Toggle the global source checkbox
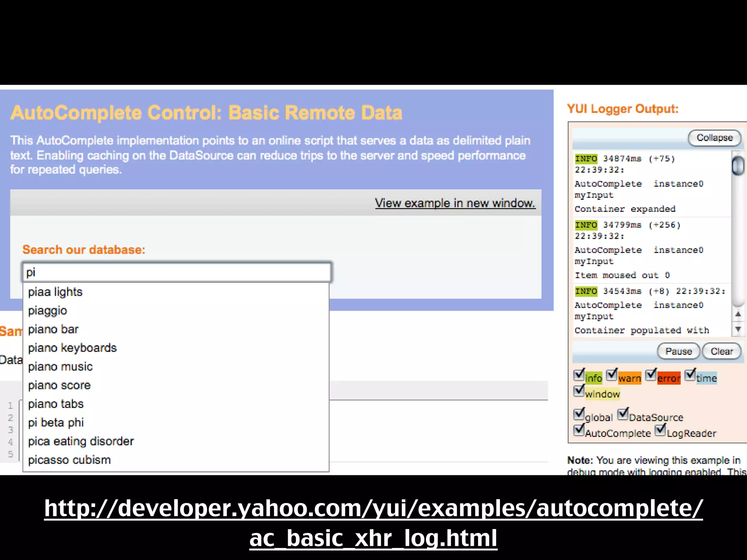Image resolution: width=747 pixels, height=560 pixels. coord(579,414)
